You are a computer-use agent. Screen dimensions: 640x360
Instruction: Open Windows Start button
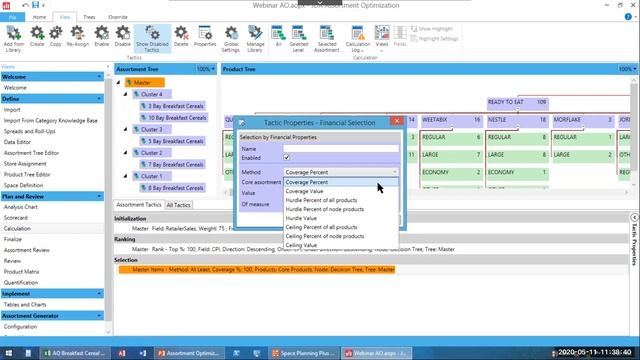coord(9,353)
